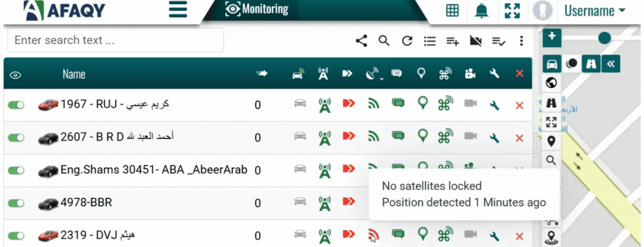Click the notifications bell icon
This screenshot has height=247, width=644.
[x=481, y=11]
